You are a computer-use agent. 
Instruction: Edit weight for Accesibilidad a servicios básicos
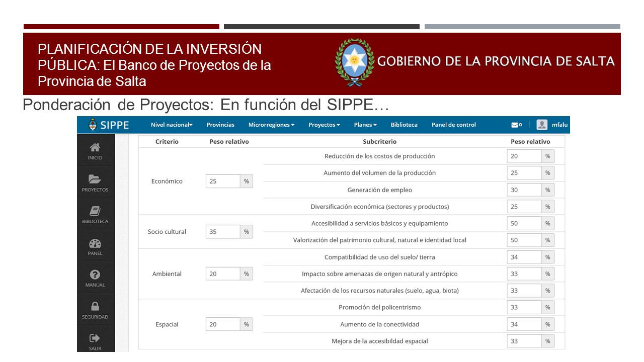524,223
